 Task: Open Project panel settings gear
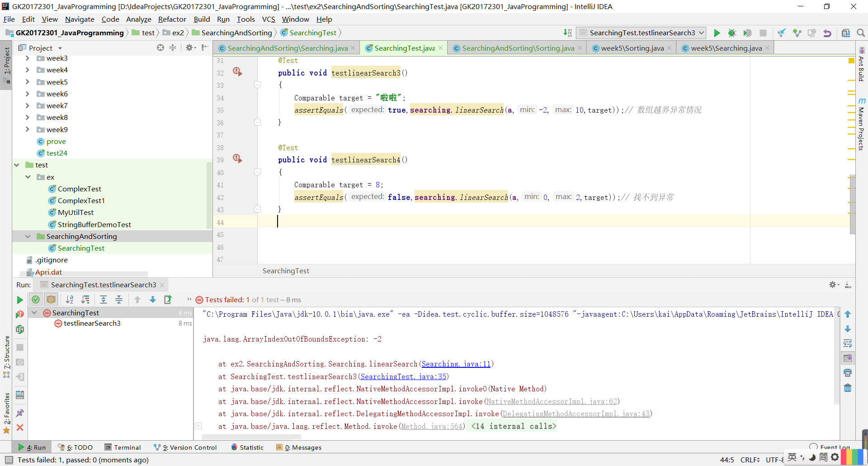pos(189,48)
